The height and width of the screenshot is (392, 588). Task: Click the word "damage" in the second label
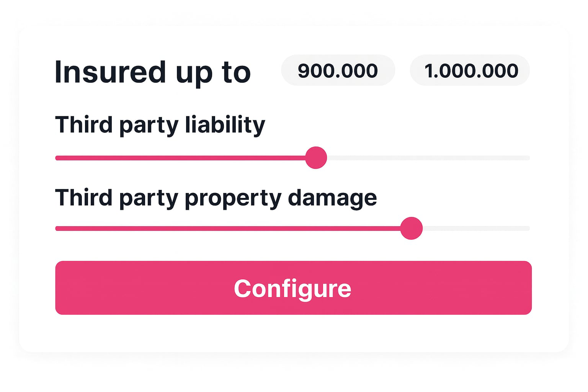pos(332,198)
